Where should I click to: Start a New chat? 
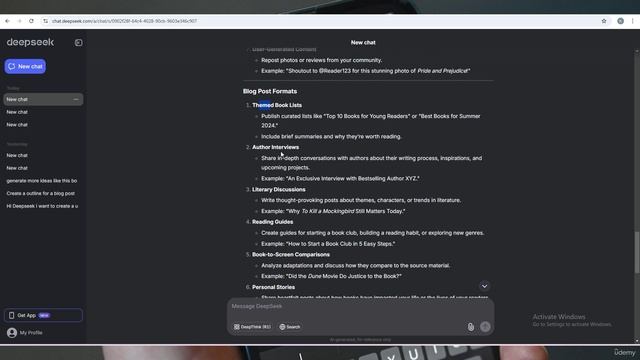25,66
